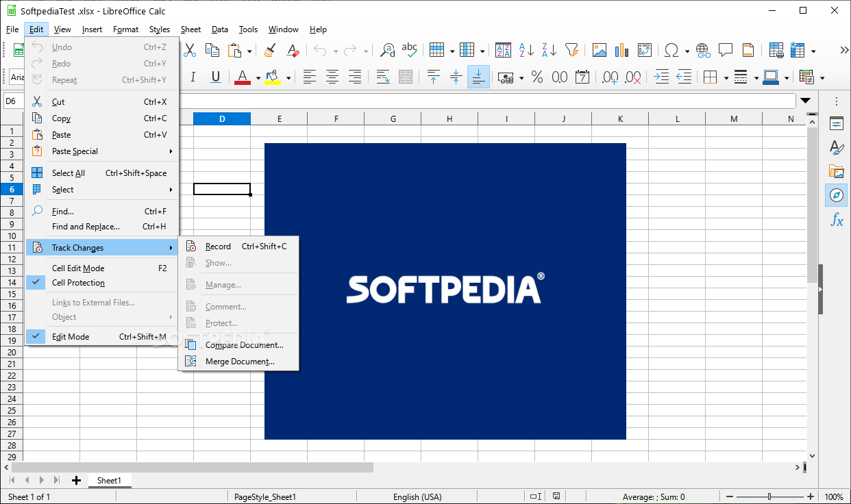Viewport: 851px width, 504px height.
Task: Click the Clear Direct Formatting icon
Action: (293, 50)
